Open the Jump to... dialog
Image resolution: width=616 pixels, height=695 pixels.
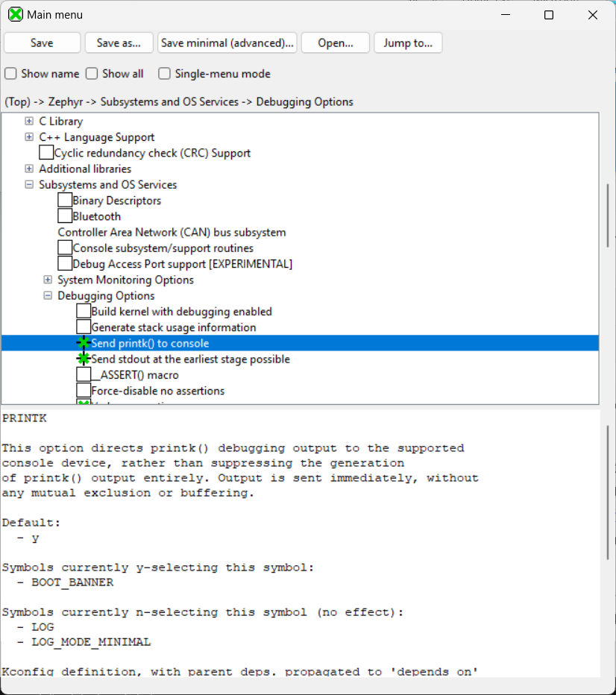[x=408, y=43]
